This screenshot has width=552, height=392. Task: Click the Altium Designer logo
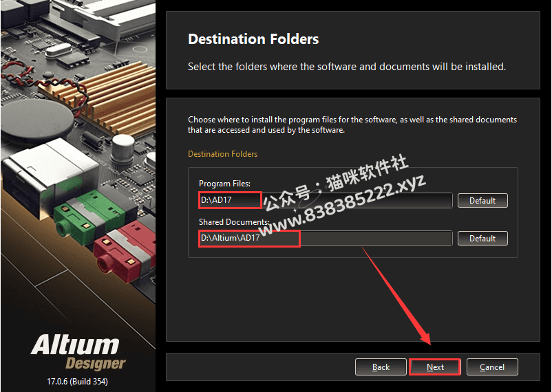click(x=78, y=353)
